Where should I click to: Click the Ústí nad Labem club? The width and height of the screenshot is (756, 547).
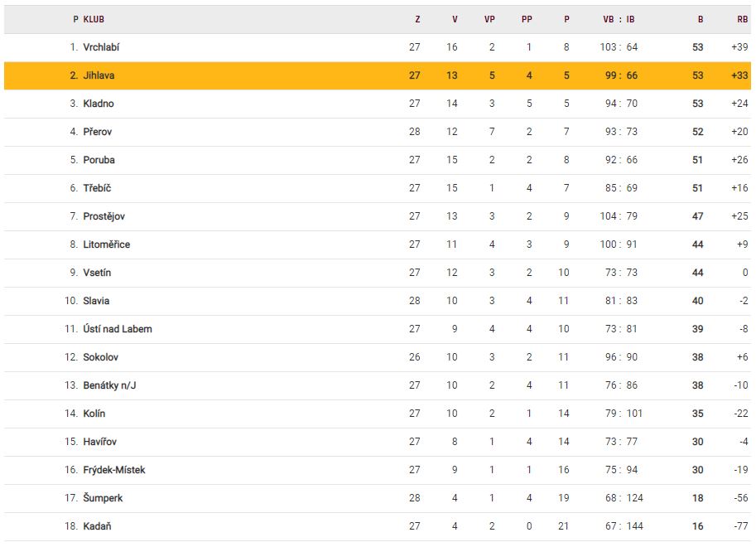pos(117,329)
